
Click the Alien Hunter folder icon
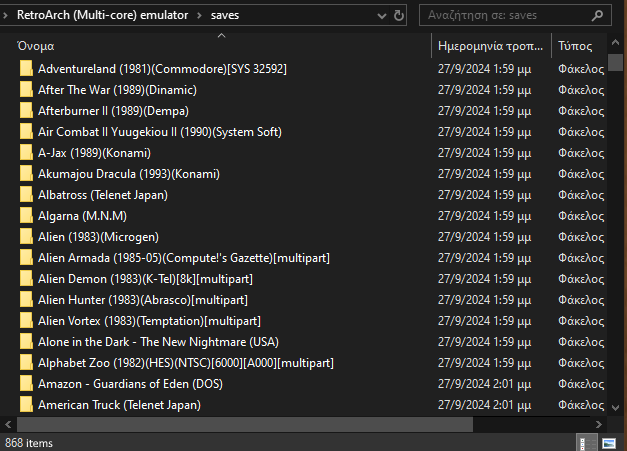coord(26,299)
